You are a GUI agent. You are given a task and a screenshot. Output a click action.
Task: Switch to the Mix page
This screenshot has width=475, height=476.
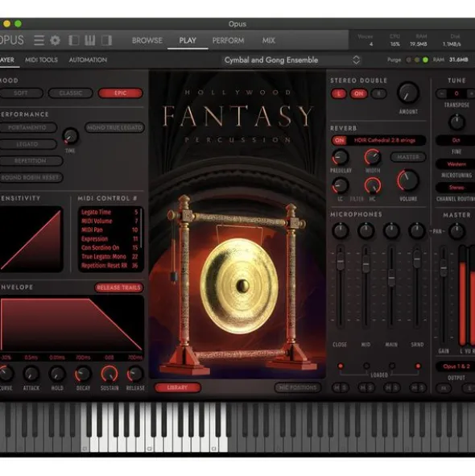click(269, 40)
